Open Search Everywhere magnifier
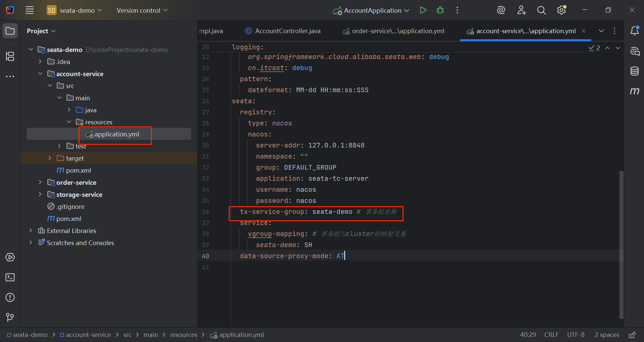 coord(541,10)
